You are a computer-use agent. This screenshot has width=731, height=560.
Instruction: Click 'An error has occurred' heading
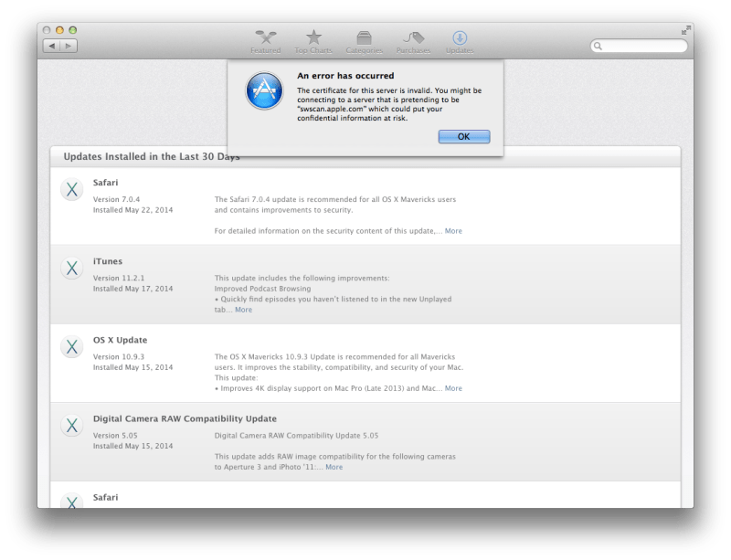[x=345, y=76]
